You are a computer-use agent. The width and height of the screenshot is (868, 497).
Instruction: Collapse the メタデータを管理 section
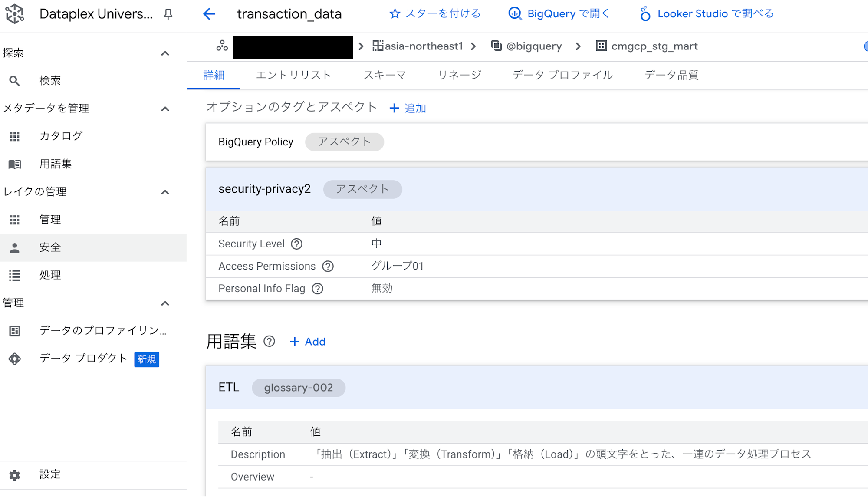(x=165, y=109)
